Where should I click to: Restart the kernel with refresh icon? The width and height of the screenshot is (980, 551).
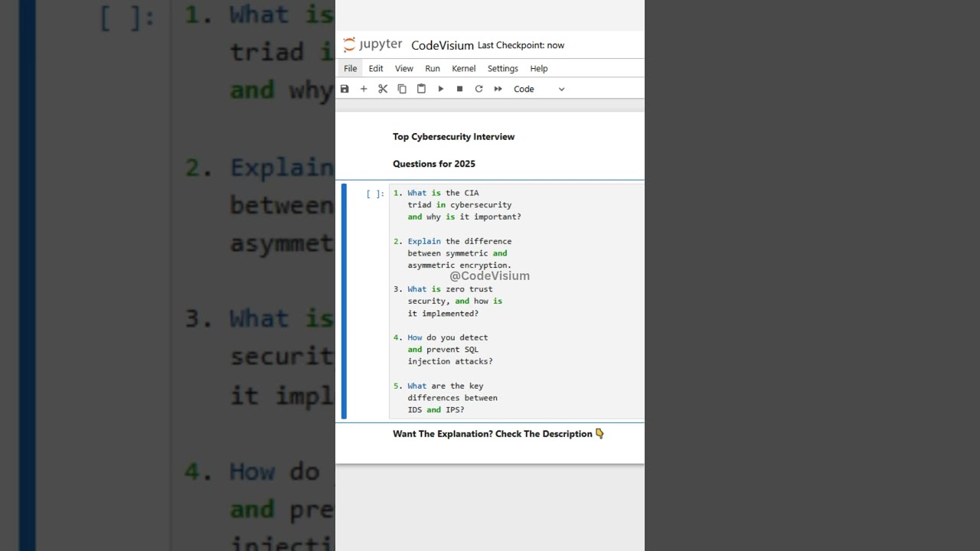tap(479, 89)
